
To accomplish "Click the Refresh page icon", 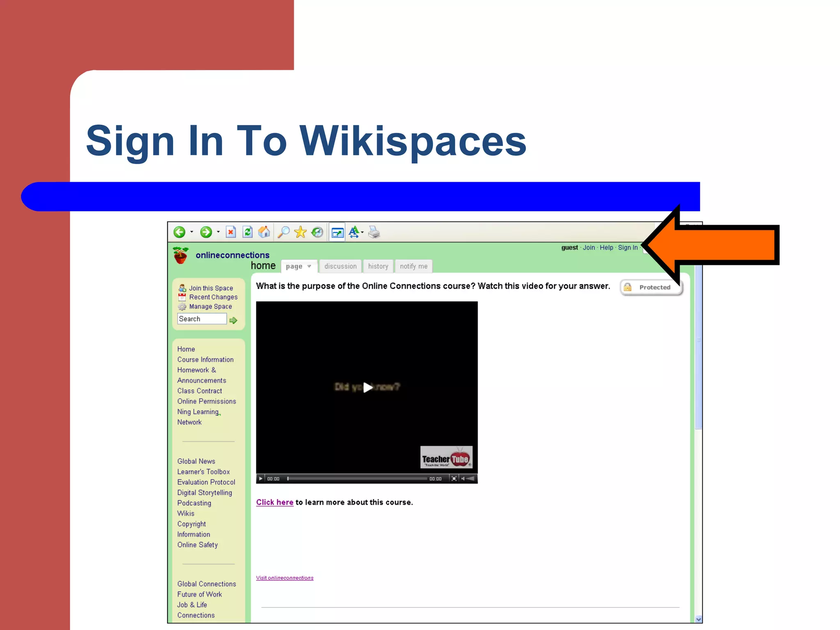I will click(247, 233).
